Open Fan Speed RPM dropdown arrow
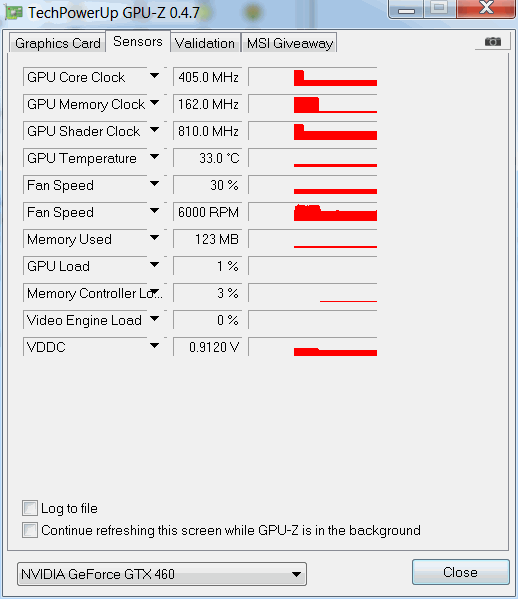 coord(154,210)
